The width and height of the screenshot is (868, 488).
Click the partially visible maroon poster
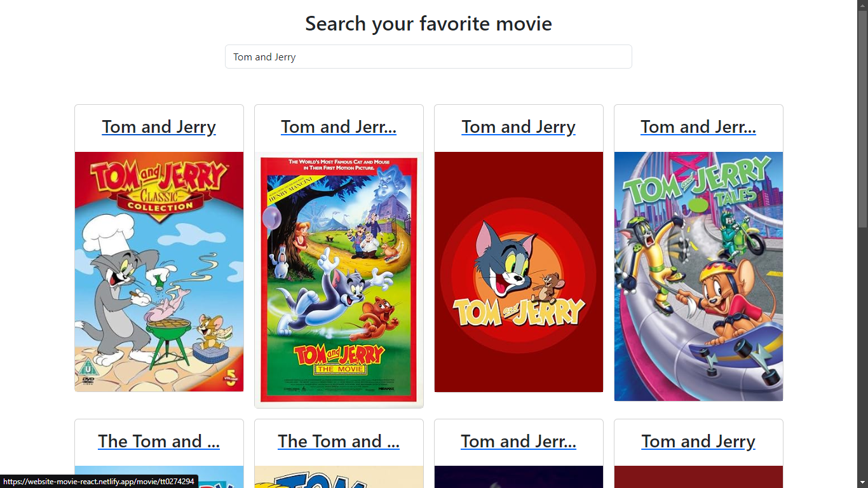[x=698, y=477]
